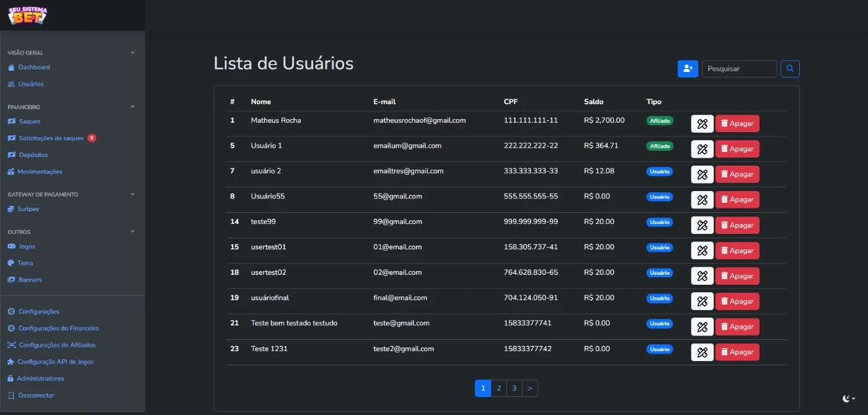Click the Afiliado badge for Usuário 1

click(x=660, y=146)
